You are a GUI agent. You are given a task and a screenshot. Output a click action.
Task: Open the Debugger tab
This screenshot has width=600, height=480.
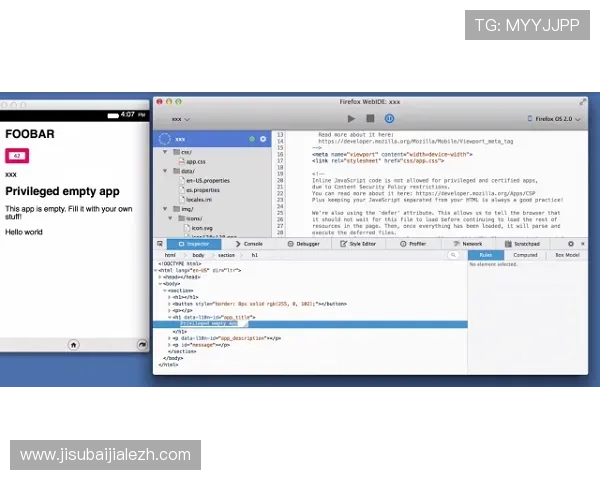(x=305, y=243)
